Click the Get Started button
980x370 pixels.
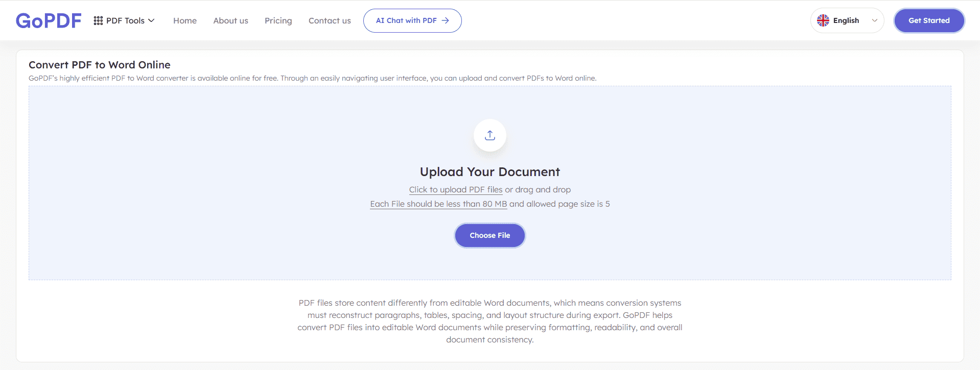(x=929, y=20)
